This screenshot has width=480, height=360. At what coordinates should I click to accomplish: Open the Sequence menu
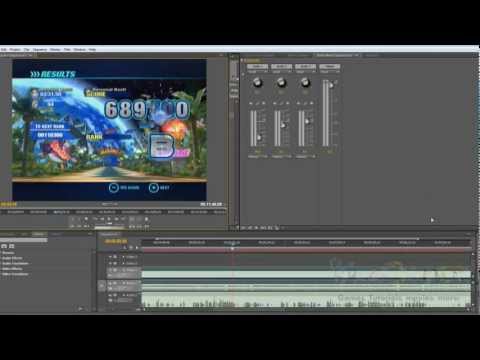tap(40, 49)
